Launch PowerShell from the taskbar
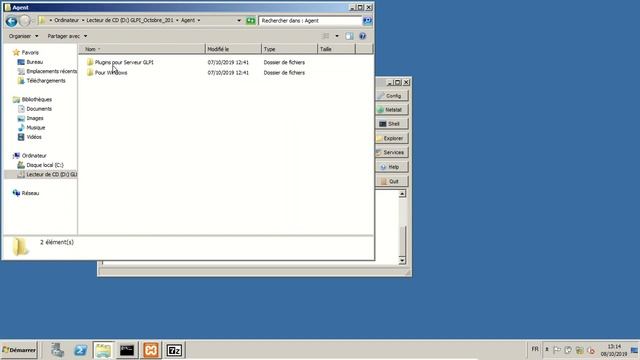This screenshot has height=360, width=640. [80, 350]
